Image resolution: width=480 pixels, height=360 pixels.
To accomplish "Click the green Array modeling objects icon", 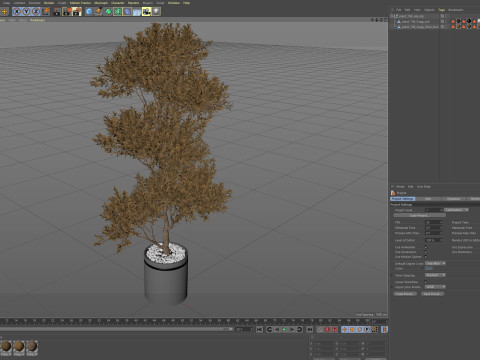I will [x=118, y=12].
